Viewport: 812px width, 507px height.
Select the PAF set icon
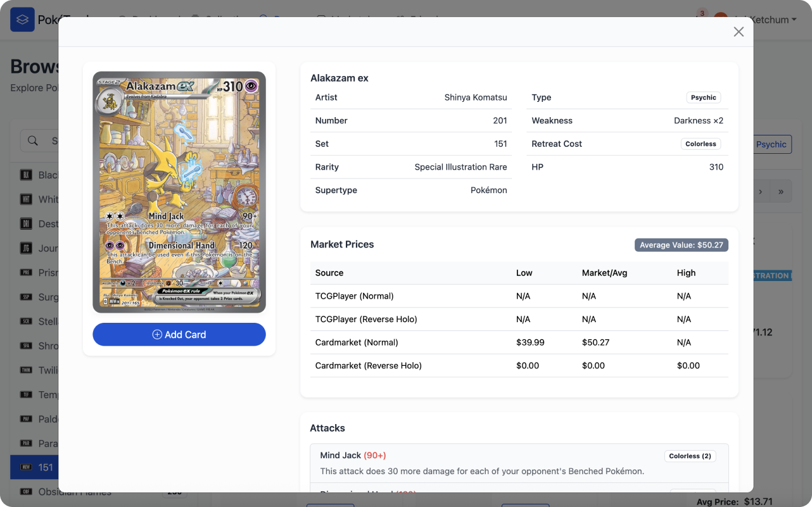[27, 419]
